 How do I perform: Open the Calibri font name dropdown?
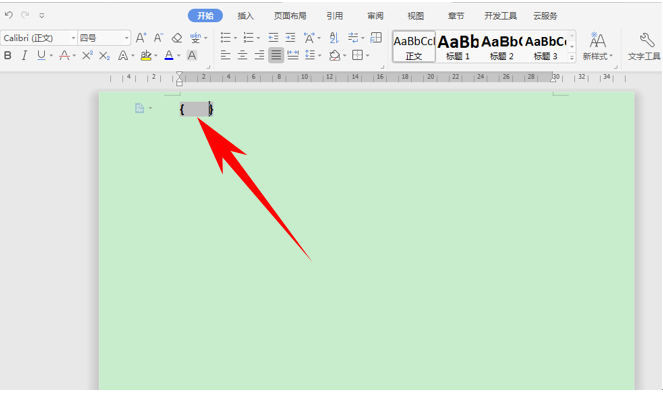tap(73, 38)
